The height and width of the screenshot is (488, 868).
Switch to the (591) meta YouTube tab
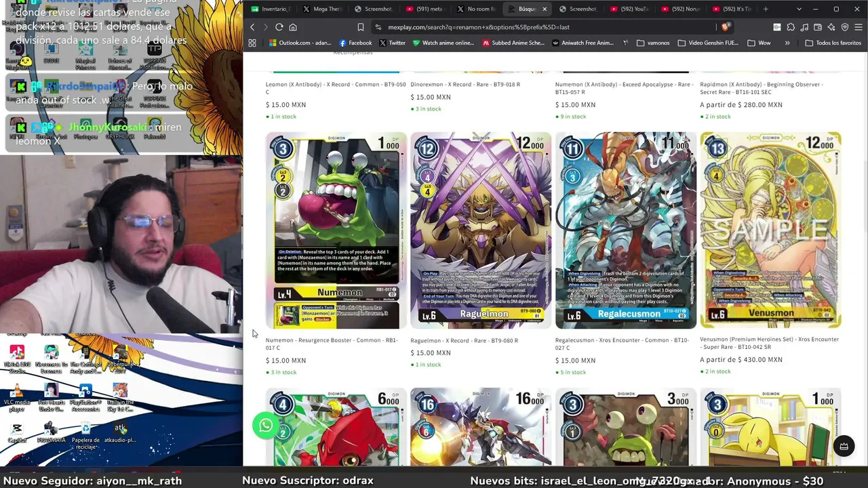[425, 9]
